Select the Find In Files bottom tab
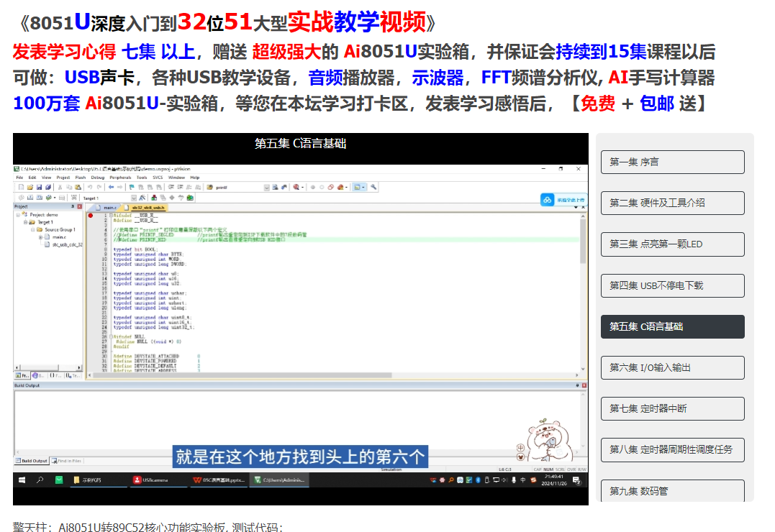Image resolution: width=775 pixels, height=532 pixels. (66, 461)
